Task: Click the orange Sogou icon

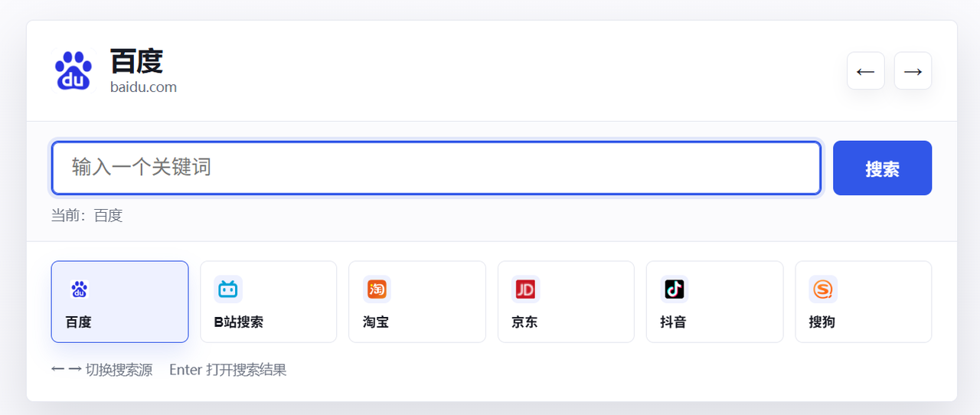Action: pyautogui.click(x=823, y=289)
